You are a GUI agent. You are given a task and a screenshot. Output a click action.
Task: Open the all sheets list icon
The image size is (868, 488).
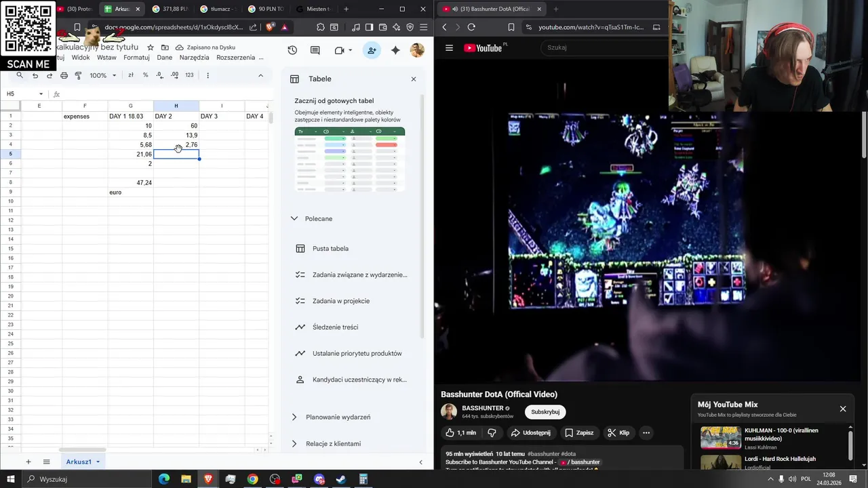(46, 462)
